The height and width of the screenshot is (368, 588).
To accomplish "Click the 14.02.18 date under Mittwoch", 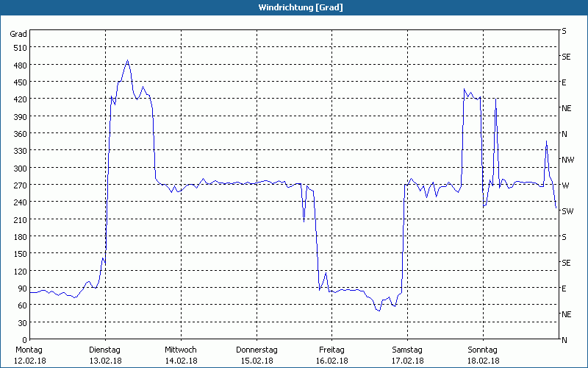I will tap(181, 361).
